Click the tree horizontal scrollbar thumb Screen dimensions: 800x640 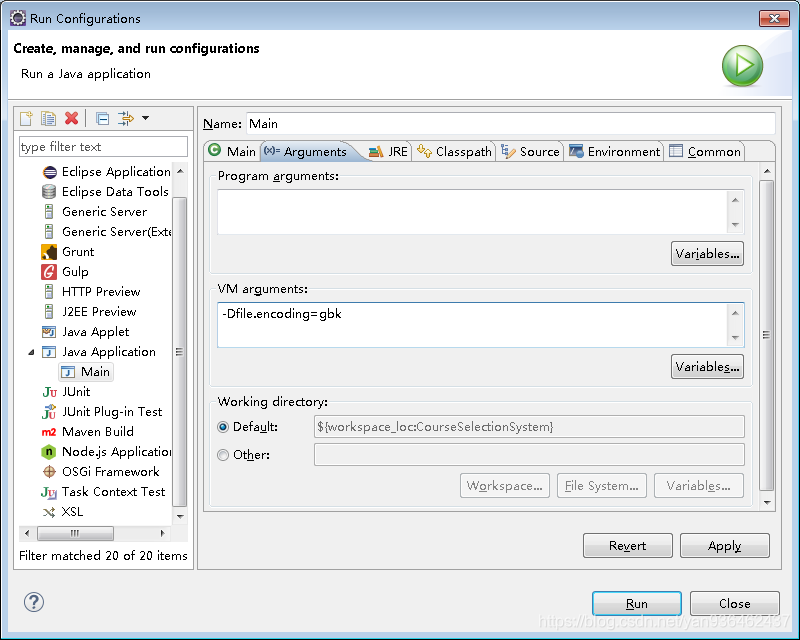click(76, 533)
